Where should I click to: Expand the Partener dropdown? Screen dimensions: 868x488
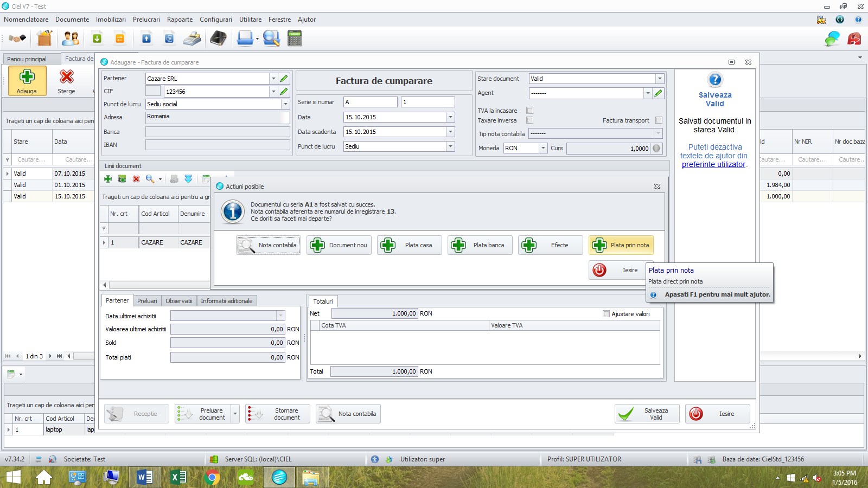click(273, 79)
